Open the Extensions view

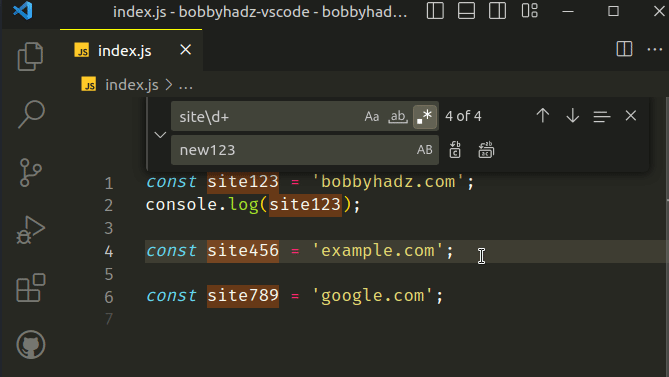coord(31,288)
